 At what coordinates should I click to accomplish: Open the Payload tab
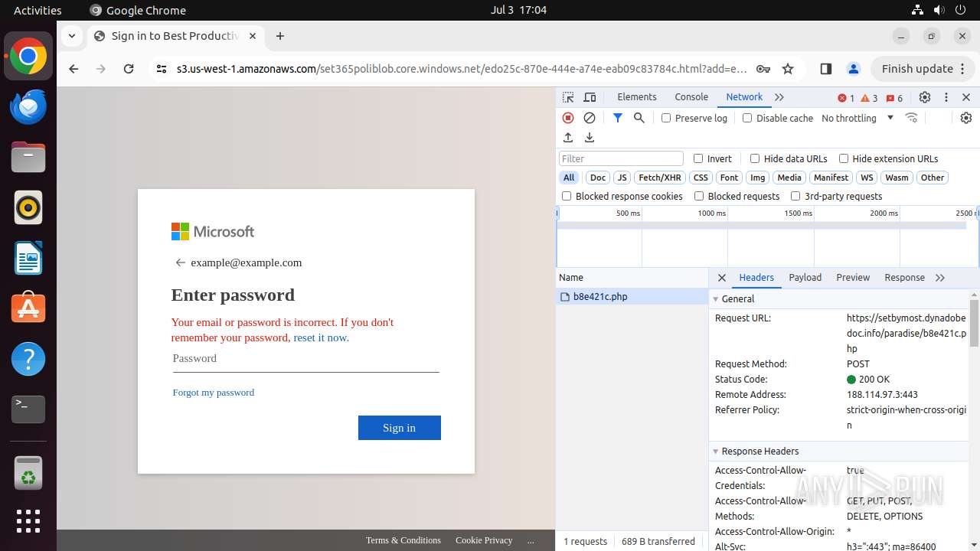pos(805,278)
